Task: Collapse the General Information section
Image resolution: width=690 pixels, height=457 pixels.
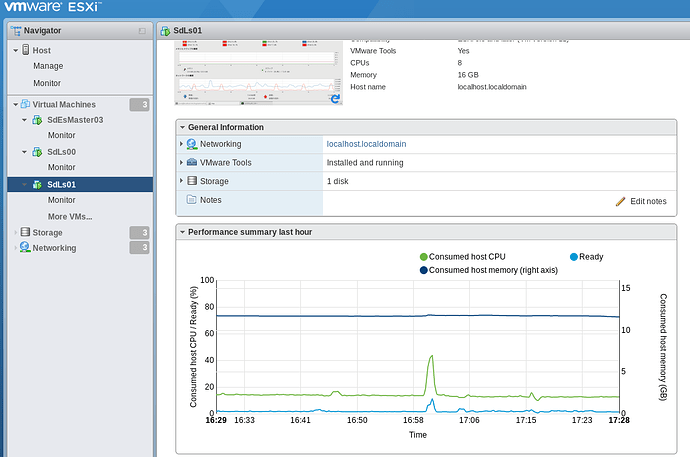Action: pyautogui.click(x=182, y=127)
